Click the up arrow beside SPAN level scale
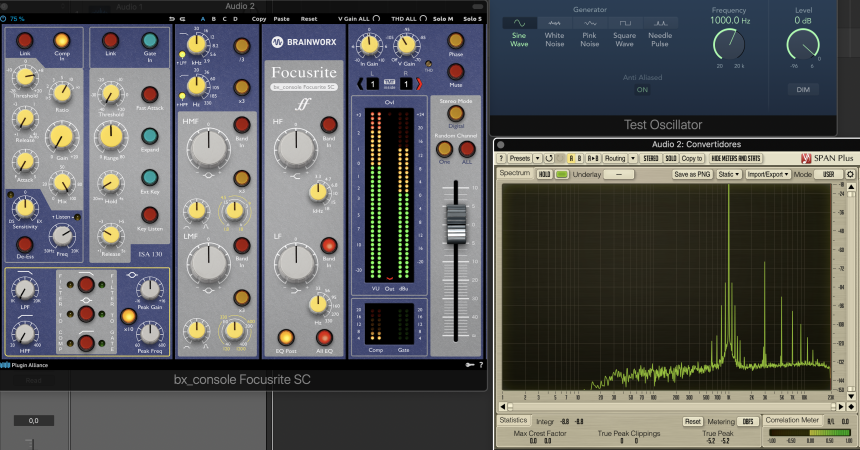This screenshot has height=450, width=860. (x=851, y=187)
